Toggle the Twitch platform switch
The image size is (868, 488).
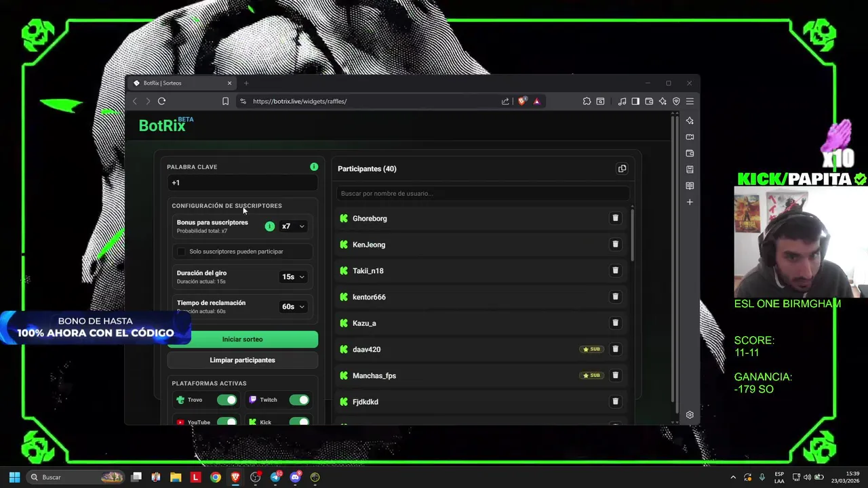click(299, 400)
